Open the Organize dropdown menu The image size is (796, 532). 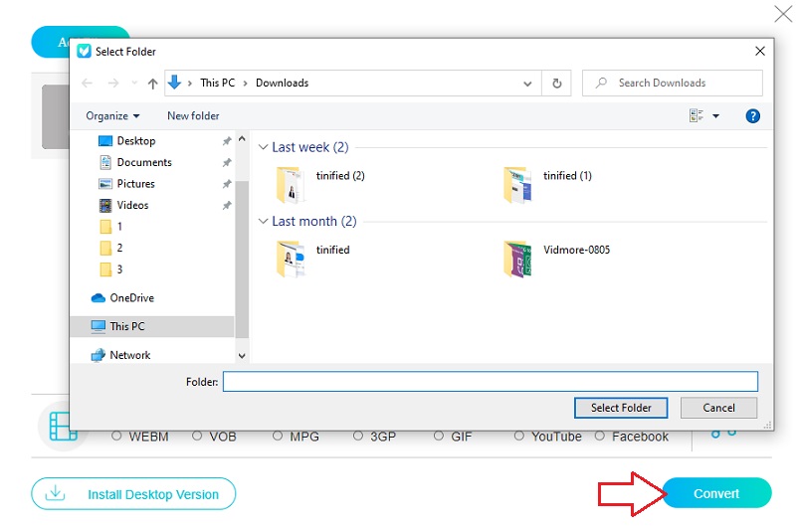click(112, 116)
